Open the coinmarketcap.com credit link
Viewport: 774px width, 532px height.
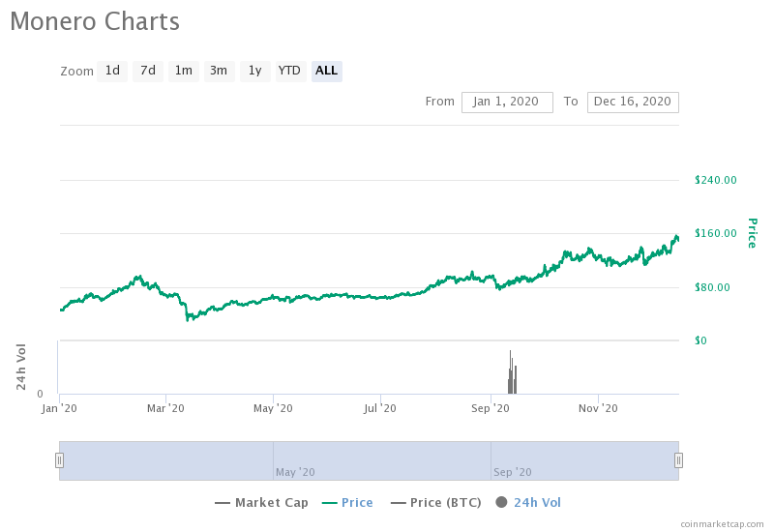(722, 524)
